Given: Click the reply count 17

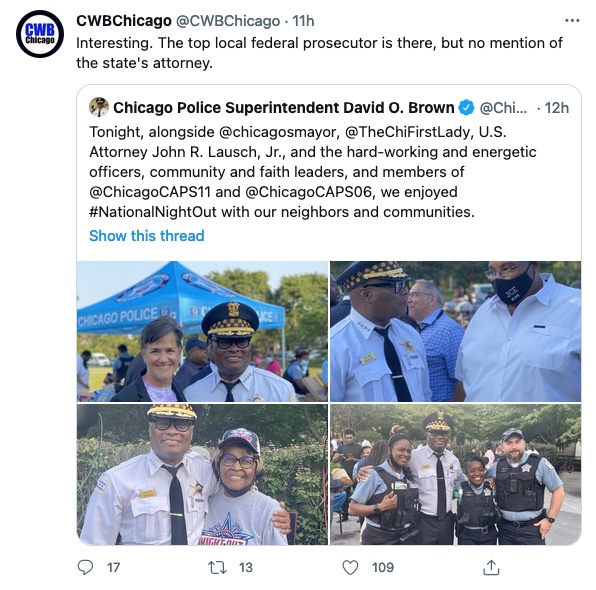Looking at the screenshot, I should pyautogui.click(x=113, y=568).
